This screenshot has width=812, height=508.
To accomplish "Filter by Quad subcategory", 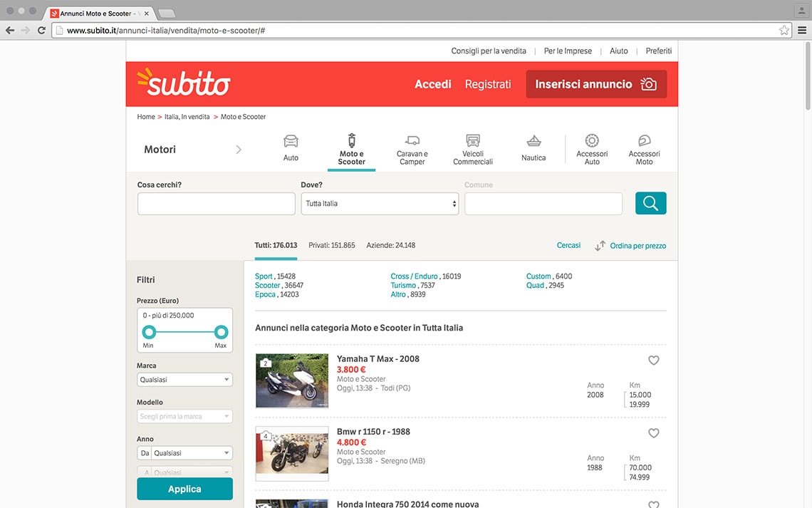I will [x=535, y=285].
